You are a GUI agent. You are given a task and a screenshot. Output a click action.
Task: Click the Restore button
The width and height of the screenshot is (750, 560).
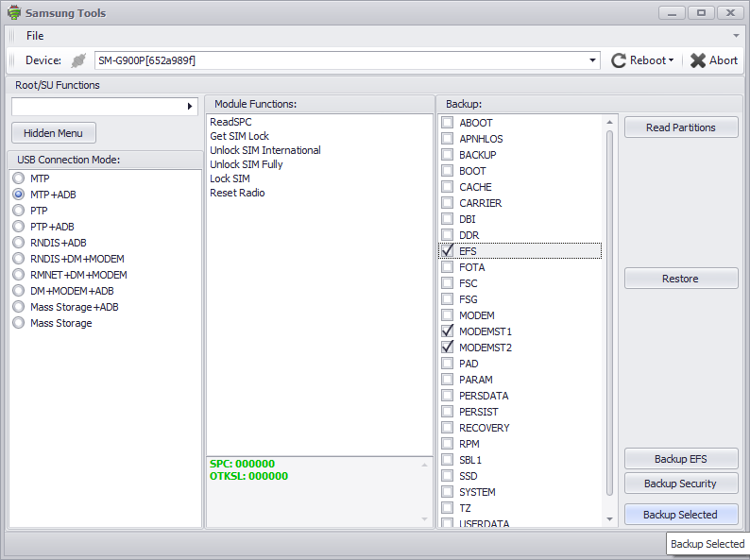[681, 279]
